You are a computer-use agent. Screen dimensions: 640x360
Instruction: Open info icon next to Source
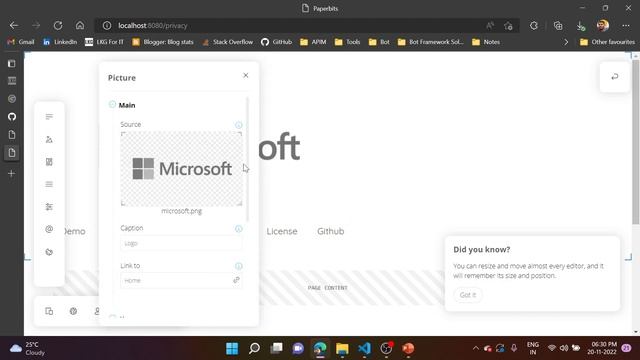pos(239,125)
